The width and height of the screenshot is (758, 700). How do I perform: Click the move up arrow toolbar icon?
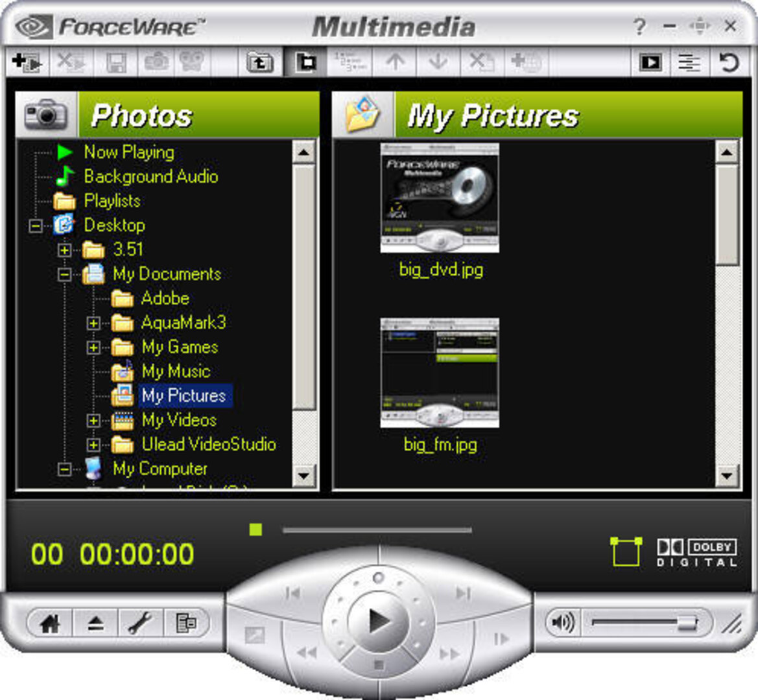395,62
